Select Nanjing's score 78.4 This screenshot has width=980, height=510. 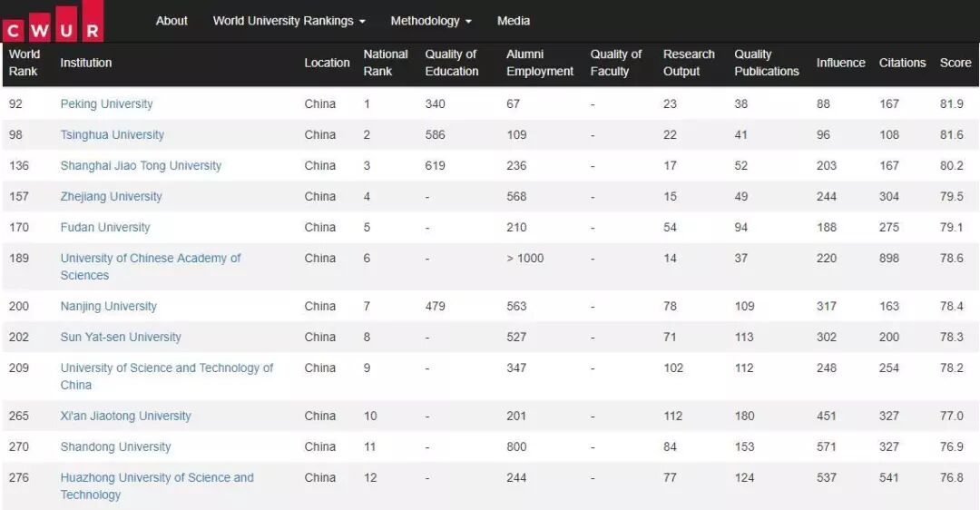click(951, 306)
